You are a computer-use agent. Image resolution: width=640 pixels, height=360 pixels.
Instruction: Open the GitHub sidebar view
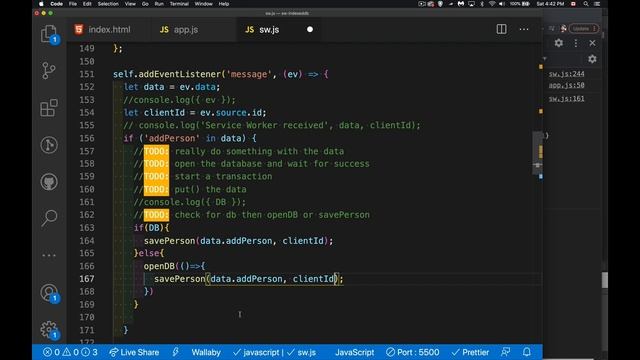[49, 182]
